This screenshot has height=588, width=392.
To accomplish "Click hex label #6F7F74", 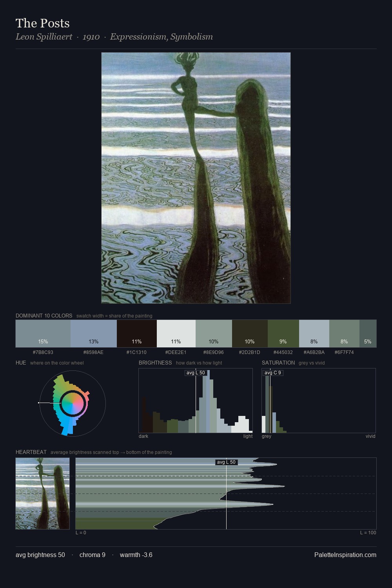I will click(344, 352).
